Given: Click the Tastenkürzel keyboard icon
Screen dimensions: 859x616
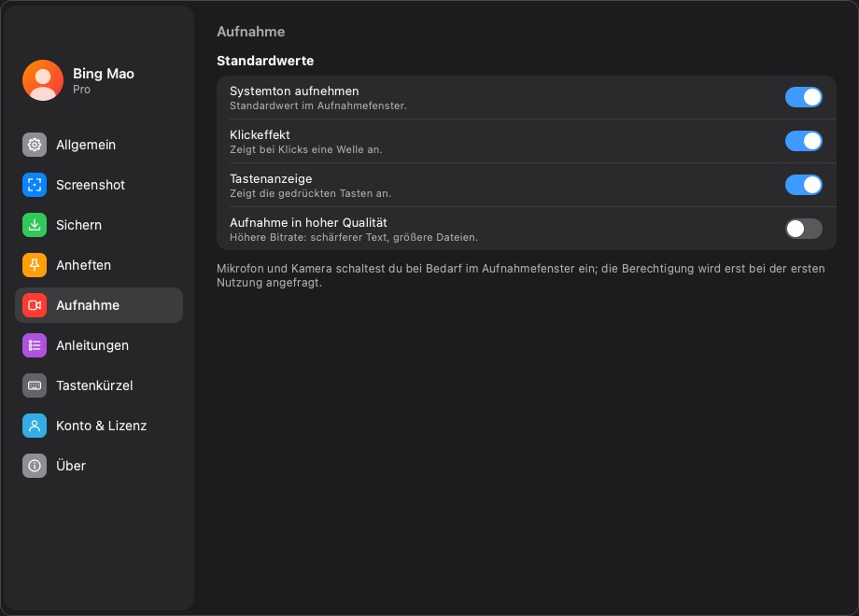Looking at the screenshot, I should [x=35, y=385].
